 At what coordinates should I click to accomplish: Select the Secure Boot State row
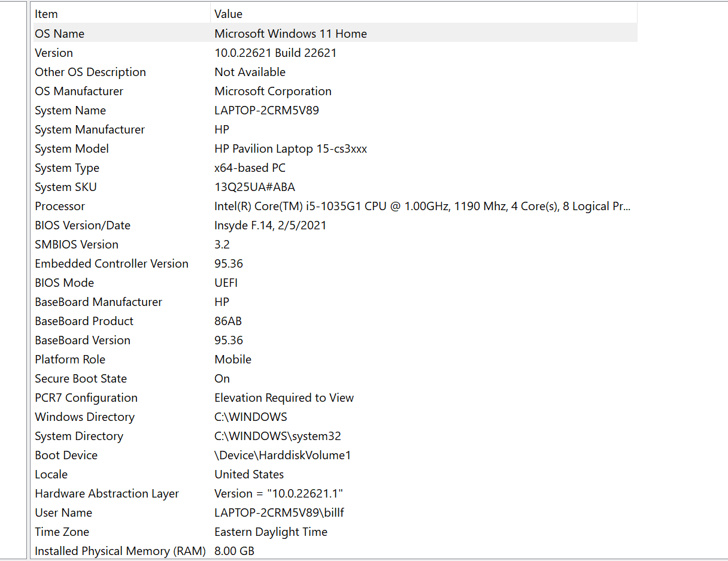tap(180, 378)
